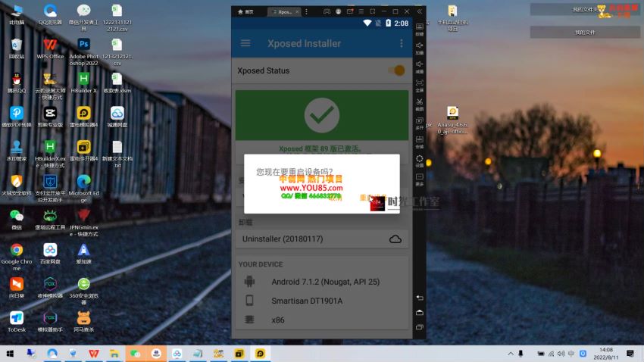Open WPS Office desktop shortcut
Screen dimensions: 644x362
pyautogui.click(x=50, y=48)
